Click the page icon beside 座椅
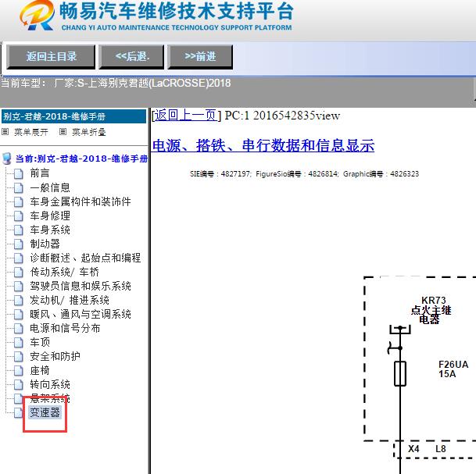Viewport: 476px width, 474px height. tap(19, 371)
